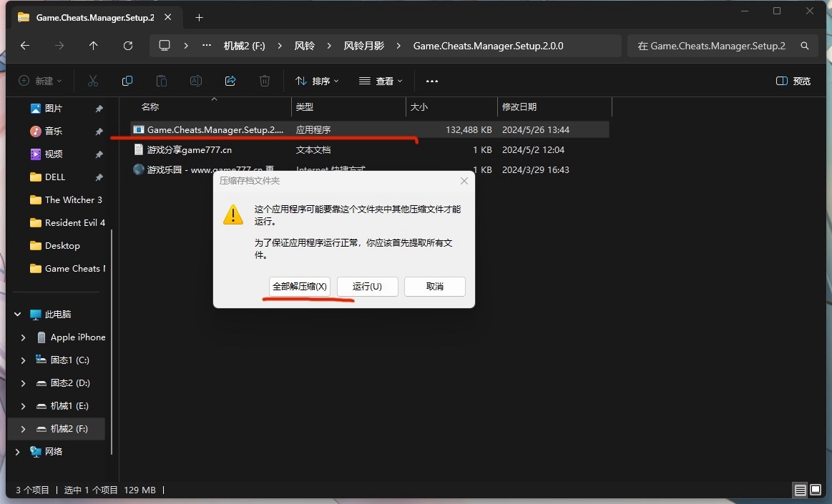Switch to large thumbnails view in status bar
Viewport: 832px width, 504px height.
pyautogui.click(x=816, y=490)
